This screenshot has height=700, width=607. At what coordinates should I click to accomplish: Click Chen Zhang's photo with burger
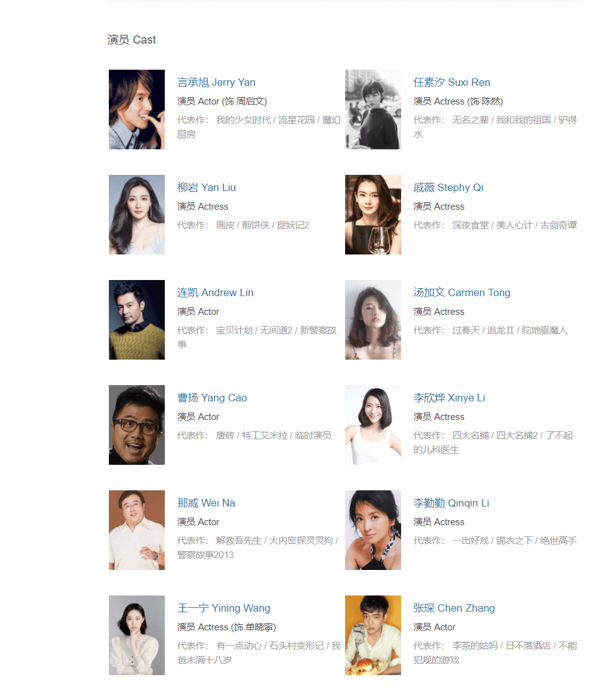tap(373, 635)
